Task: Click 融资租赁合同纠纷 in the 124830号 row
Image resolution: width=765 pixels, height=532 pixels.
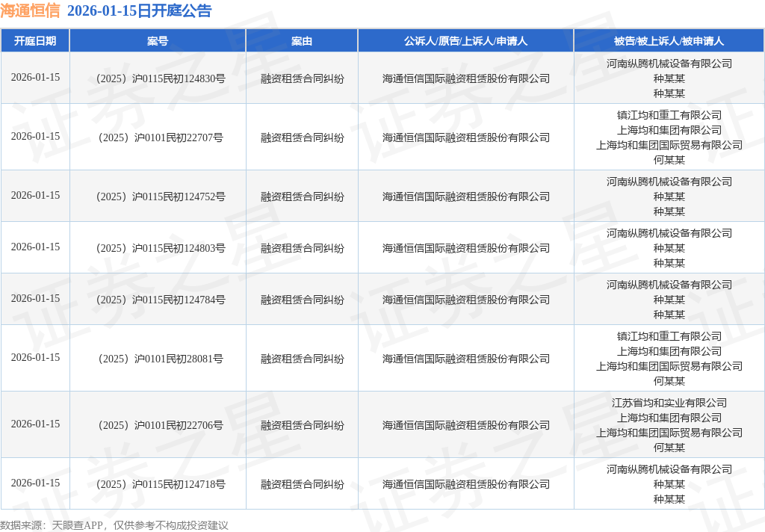Action: 302,78
